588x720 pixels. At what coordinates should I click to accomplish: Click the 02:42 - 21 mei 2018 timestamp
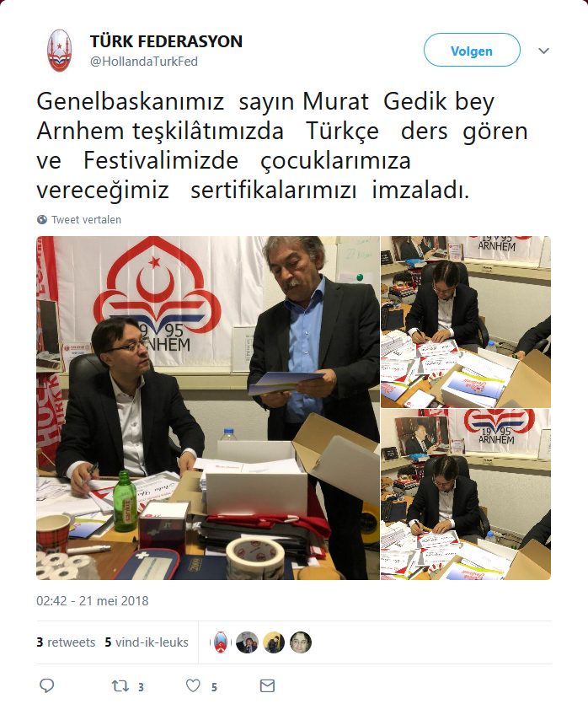pyautogui.click(x=93, y=601)
